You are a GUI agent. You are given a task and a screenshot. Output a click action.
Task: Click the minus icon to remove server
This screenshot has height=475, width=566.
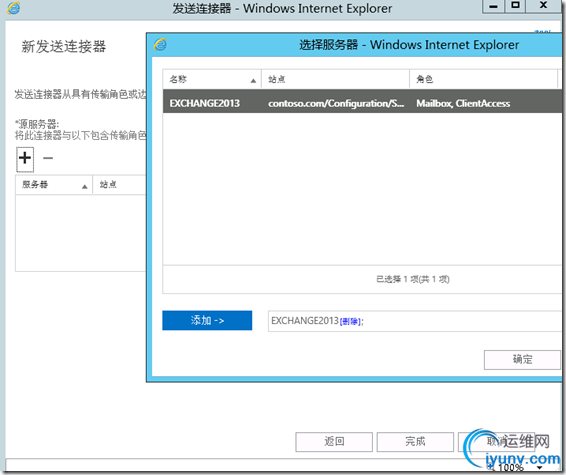[48, 158]
